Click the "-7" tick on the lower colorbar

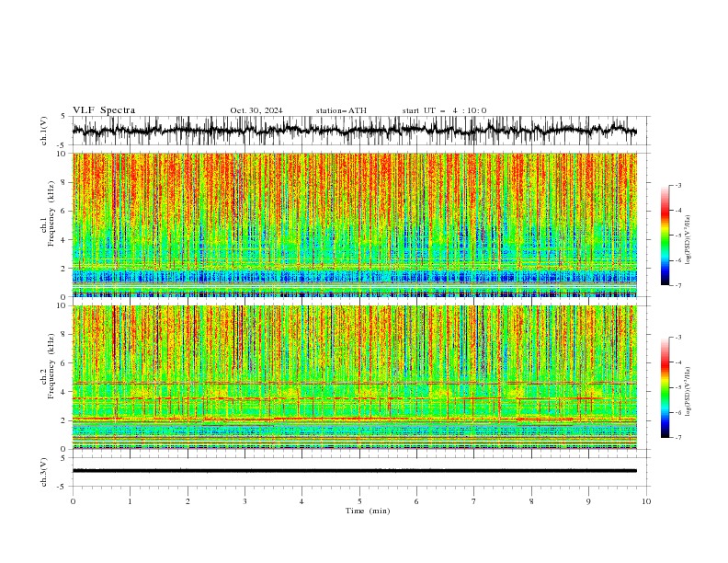pyautogui.click(x=678, y=438)
